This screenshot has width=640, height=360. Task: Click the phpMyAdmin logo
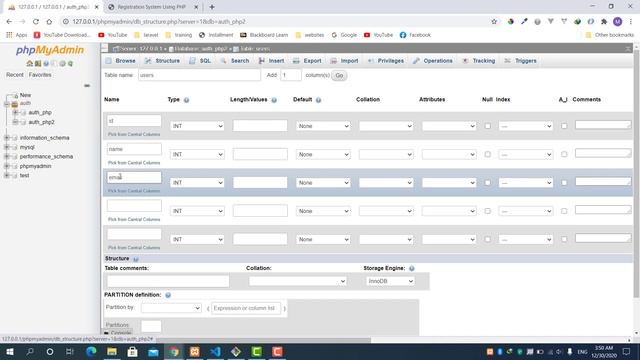coord(50,50)
